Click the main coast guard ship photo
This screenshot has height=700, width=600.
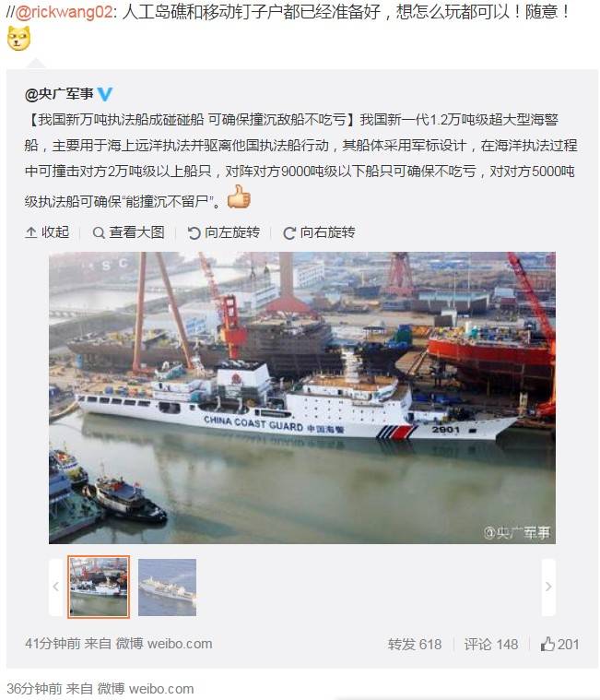coord(302,397)
